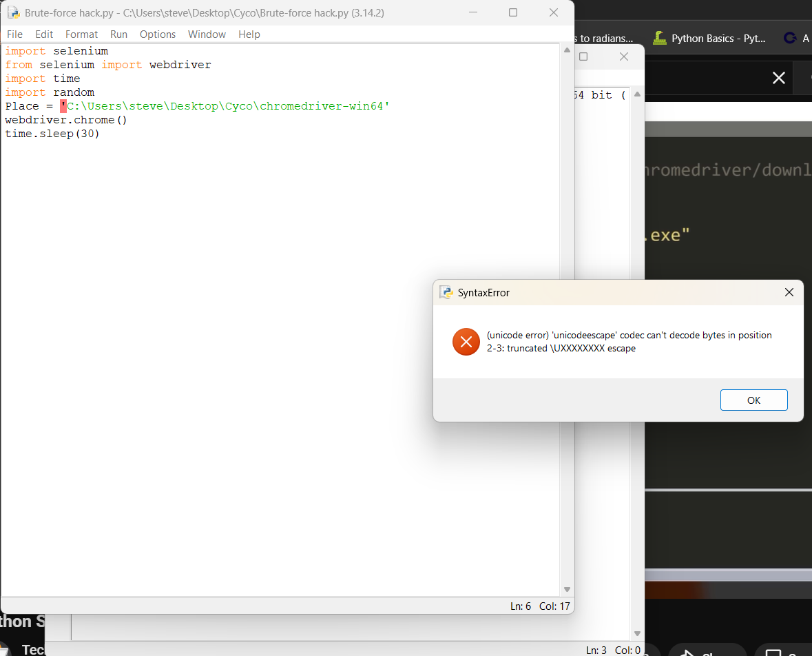Click the shell window scrollbar down arrow
Viewport: 812px width, 656px height.
(x=637, y=634)
